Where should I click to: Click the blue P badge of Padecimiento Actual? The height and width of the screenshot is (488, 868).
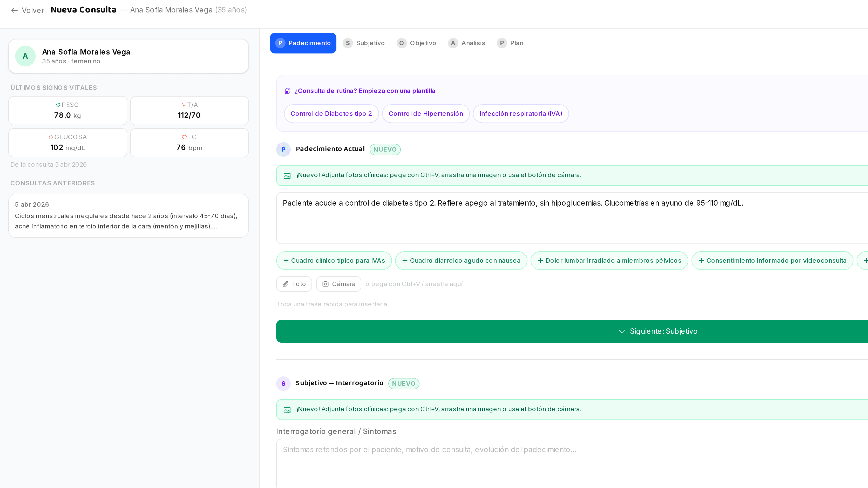pyautogui.click(x=283, y=149)
